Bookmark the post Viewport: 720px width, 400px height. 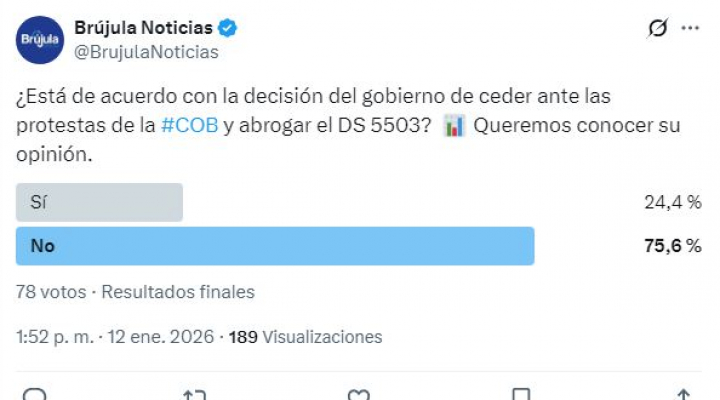point(520,394)
